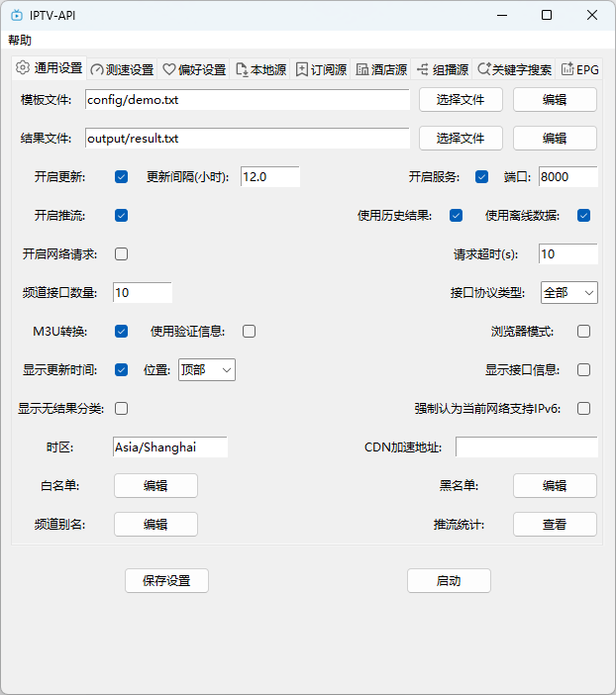Click the hotel building icon on 酒店源 tab
Screen dimensions: 616x695
[362, 69]
